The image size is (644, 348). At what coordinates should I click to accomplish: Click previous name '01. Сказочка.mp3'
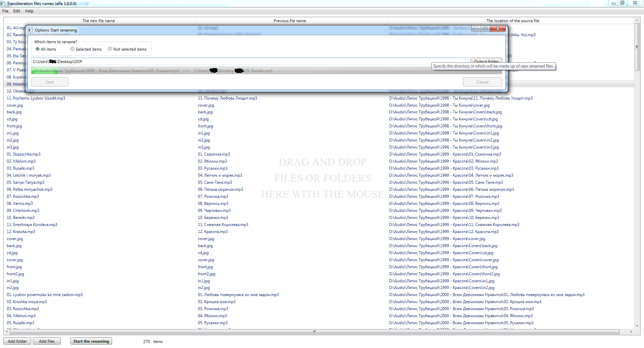[214, 154]
